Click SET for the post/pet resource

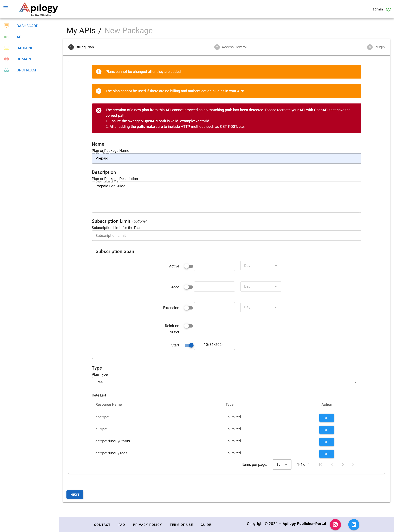point(326,418)
